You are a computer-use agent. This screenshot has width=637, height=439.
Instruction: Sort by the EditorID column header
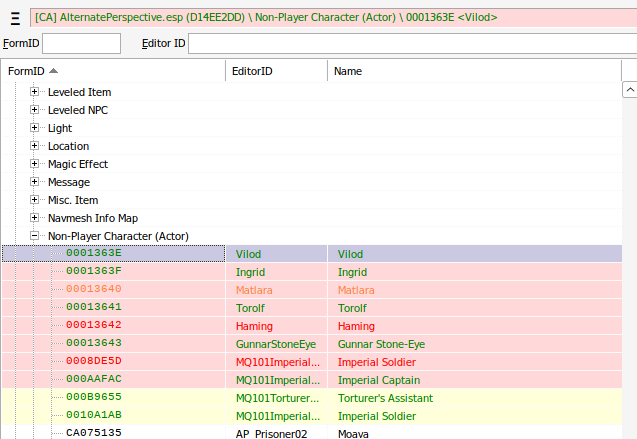pos(276,71)
